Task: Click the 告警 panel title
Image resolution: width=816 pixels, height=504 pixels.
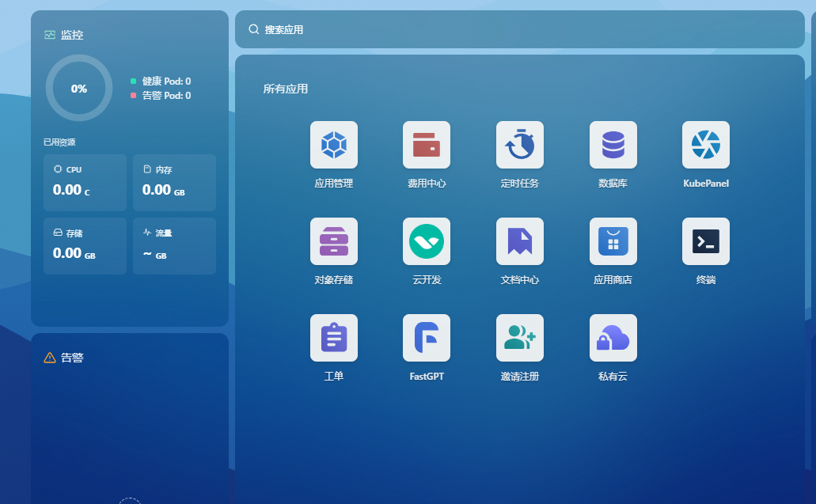Action: click(72, 358)
